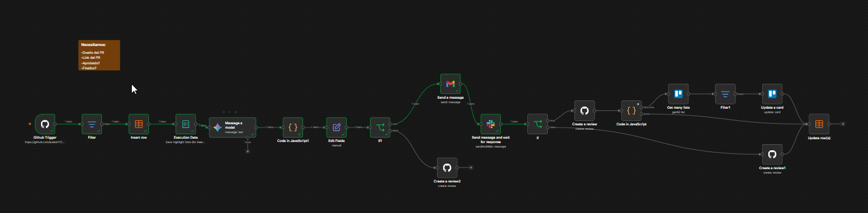The width and height of the screenshot is (868, 213).
Task: Open the Insert row table node
Action: coord(139,125)
